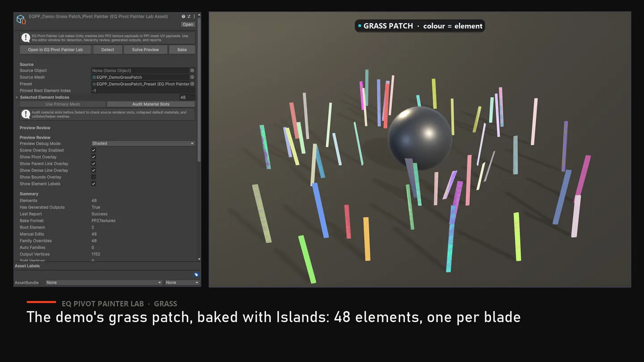Open the AssetBundle variant dropdown
Viewport: 644px width, 362px height.
coord(182,282)
